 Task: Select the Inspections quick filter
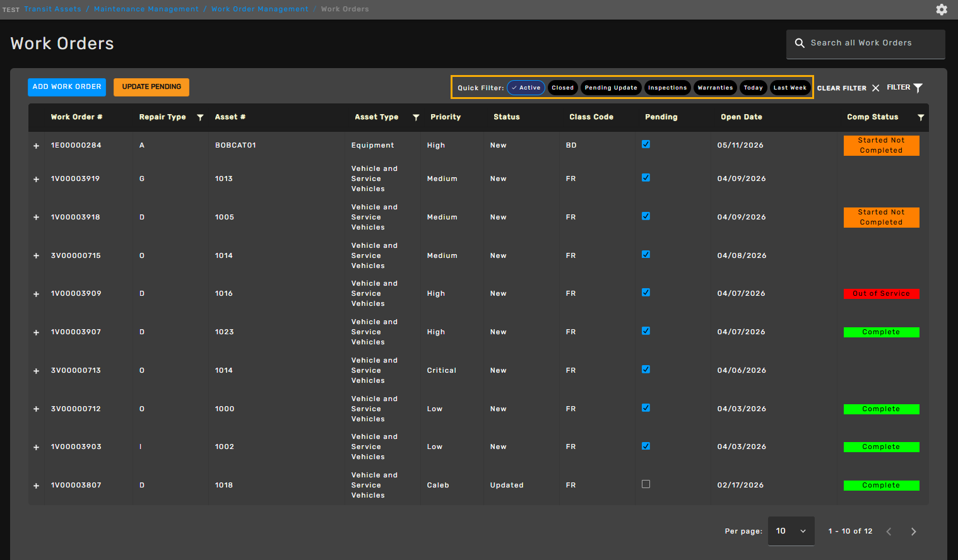point(667,88)
